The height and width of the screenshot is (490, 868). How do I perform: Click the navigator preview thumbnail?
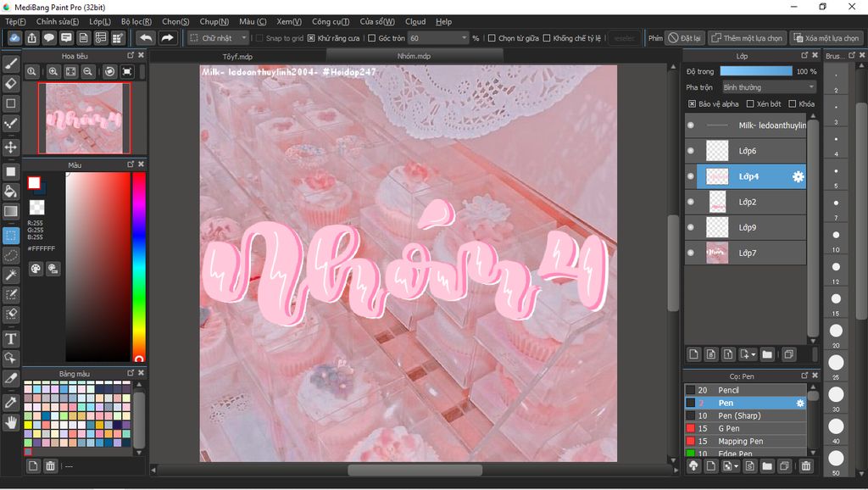click(x=84, y=118)
